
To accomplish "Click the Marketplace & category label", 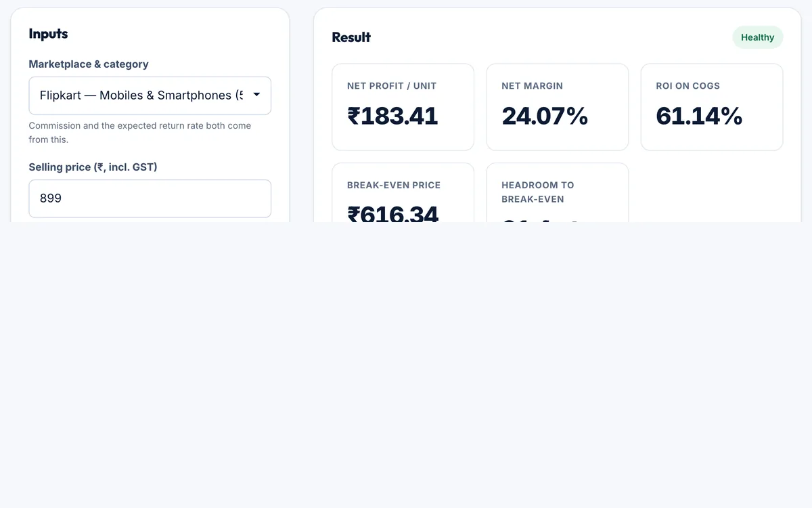I will coord(89,64).
